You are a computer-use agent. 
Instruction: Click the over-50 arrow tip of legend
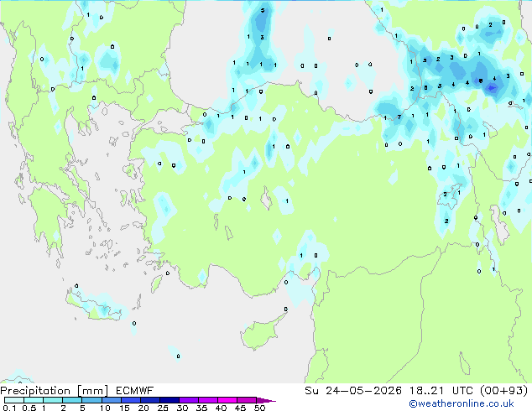(x=266, y=400)
